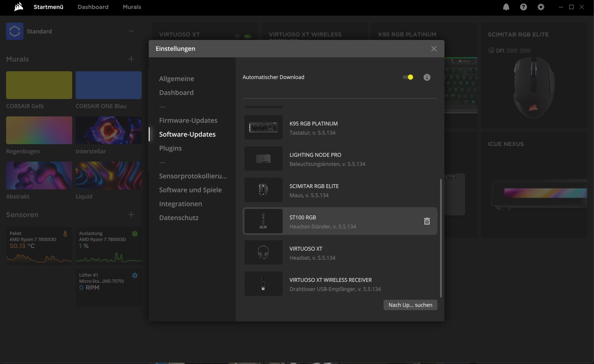Screen dimensions: 594x364
Task: Open the ICUE NEXUS device card
Action: click(x=534, y=185)
